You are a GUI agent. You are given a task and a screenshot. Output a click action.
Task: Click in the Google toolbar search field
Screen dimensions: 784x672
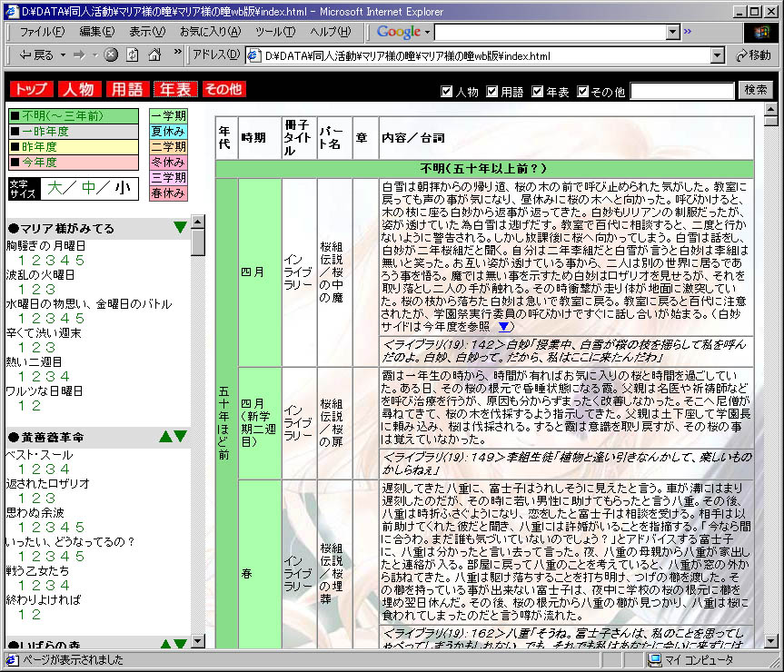[551, 33]
